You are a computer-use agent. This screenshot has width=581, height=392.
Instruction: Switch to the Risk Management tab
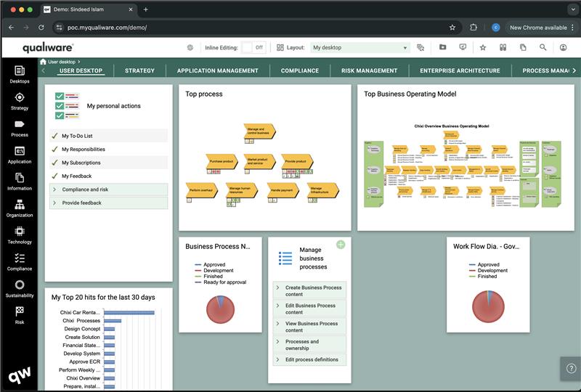(x=369, y=70)
